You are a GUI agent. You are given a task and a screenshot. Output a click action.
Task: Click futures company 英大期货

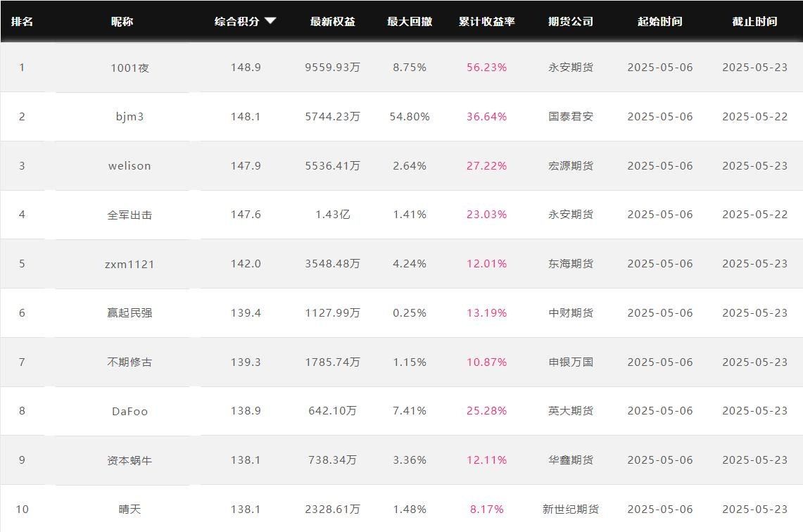571,410
